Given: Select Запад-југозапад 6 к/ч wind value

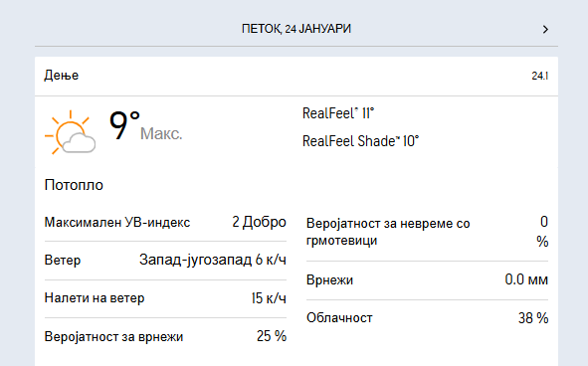Looking at the screenshot, I should tap(213, 260).
